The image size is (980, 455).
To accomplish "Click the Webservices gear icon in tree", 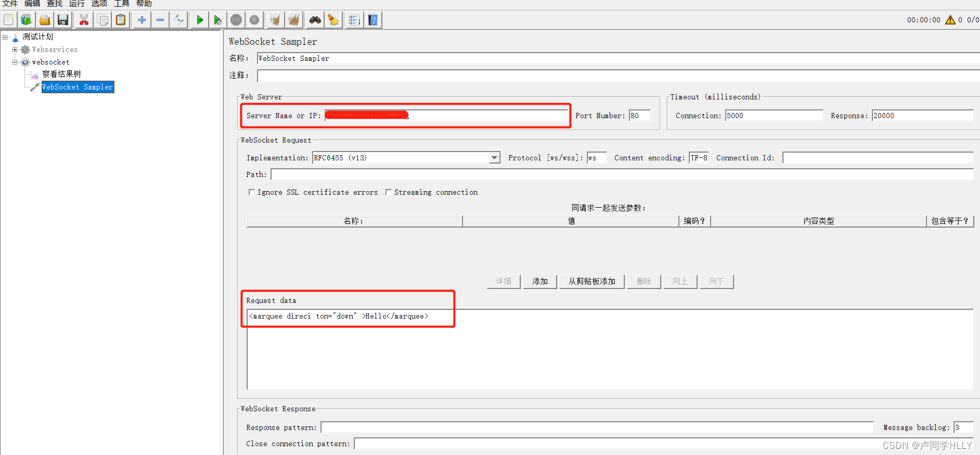I will coord(25,49).
